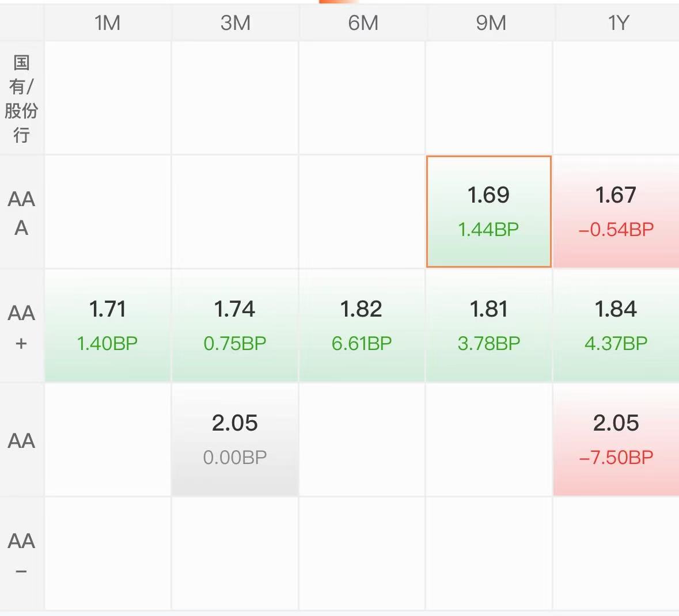Open the AA+ 6M cell showing 1.82
Image resolution: width=679 pixels, height=616 pixels.
[x=362, y=325]
